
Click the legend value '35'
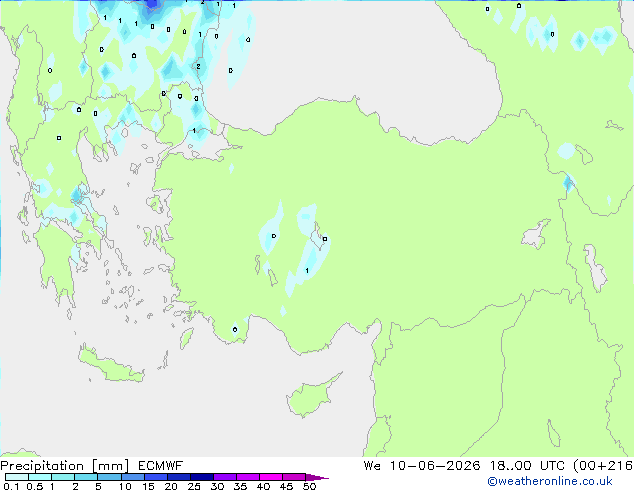[240, 486]
